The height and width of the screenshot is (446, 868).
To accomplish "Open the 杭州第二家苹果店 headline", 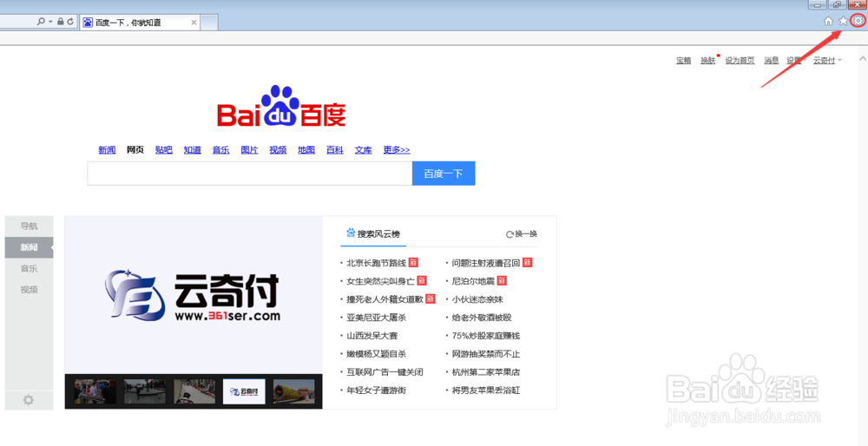I will click(x=486, y=372).
